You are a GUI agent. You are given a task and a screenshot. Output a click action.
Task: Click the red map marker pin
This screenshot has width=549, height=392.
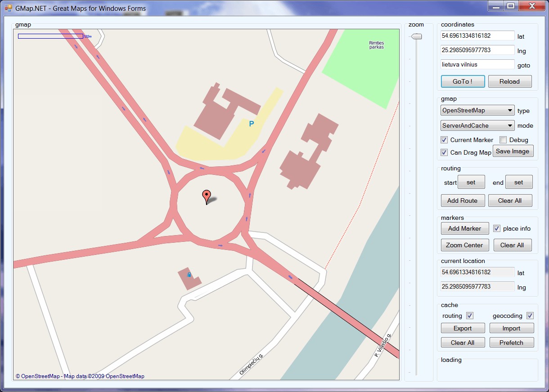point(207,196)
